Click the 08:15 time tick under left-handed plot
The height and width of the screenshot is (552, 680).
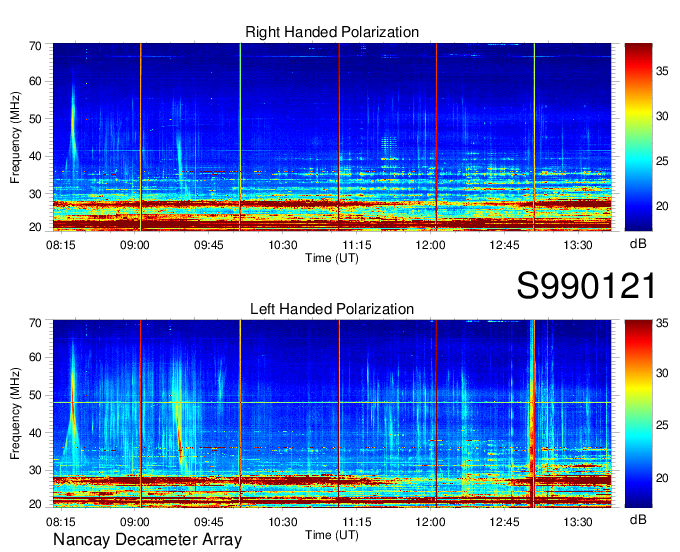tap(61, 522)
